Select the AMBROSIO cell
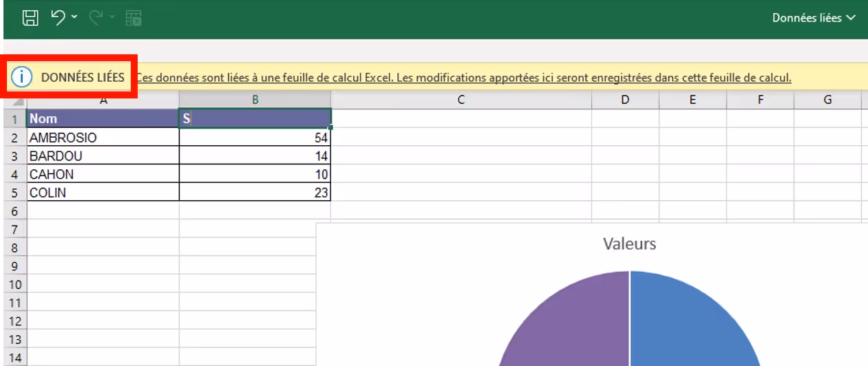This screenshot has height=366, width=868. [x=103, y=138]
